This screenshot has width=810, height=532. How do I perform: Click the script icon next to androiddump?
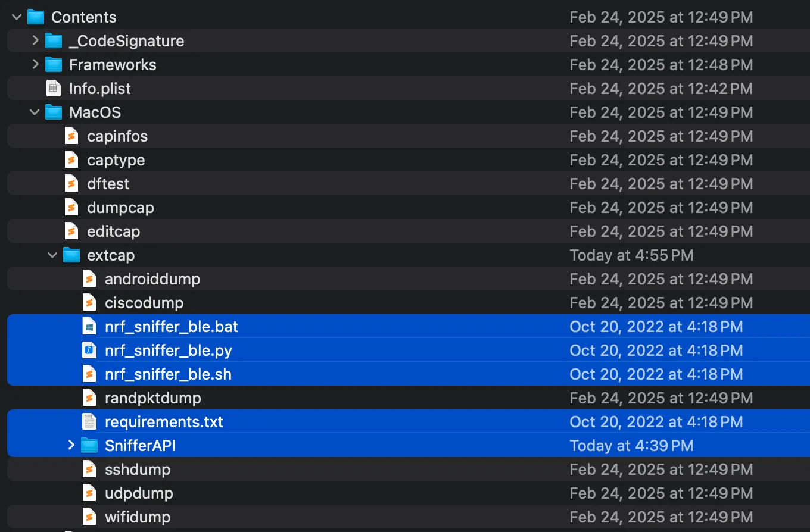(x=89, y=278)
